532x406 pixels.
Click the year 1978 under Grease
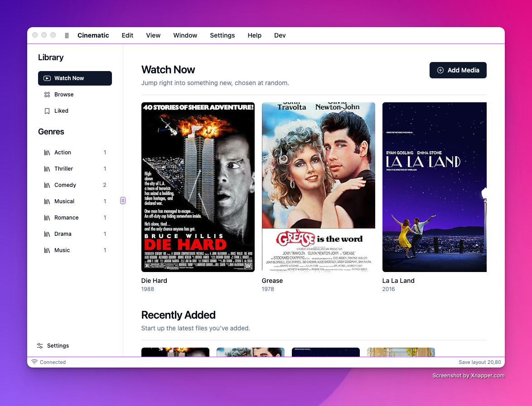point(268,289)
